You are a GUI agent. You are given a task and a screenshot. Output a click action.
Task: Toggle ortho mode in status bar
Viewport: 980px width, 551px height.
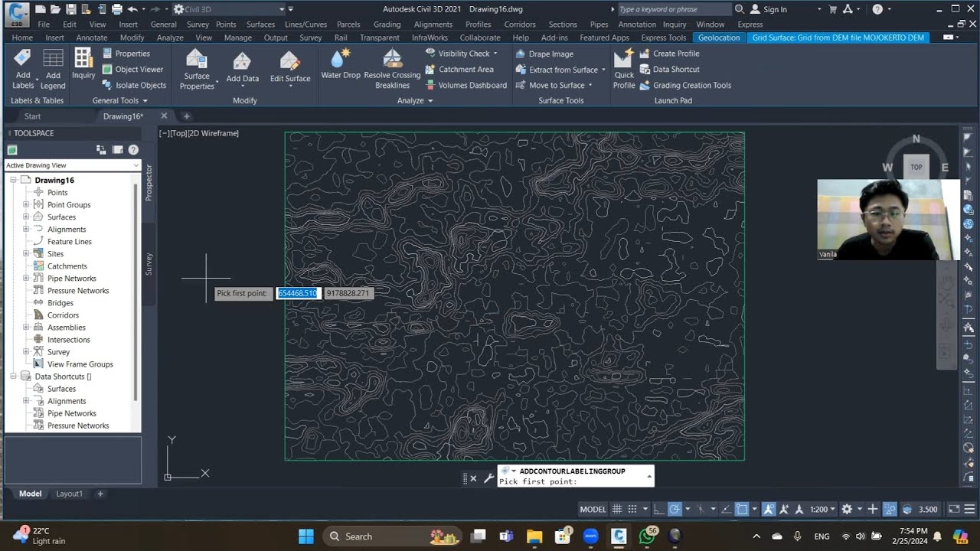coord(658,509)
